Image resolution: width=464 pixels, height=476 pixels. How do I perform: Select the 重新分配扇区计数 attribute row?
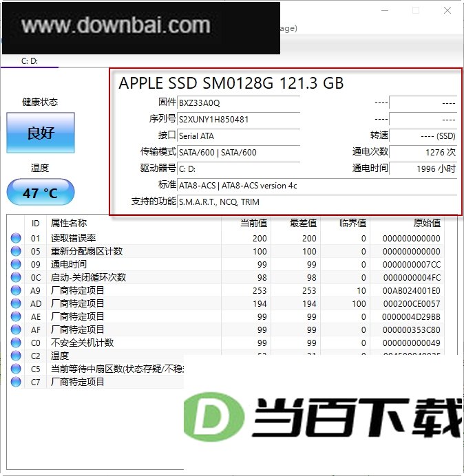point(226,251)
